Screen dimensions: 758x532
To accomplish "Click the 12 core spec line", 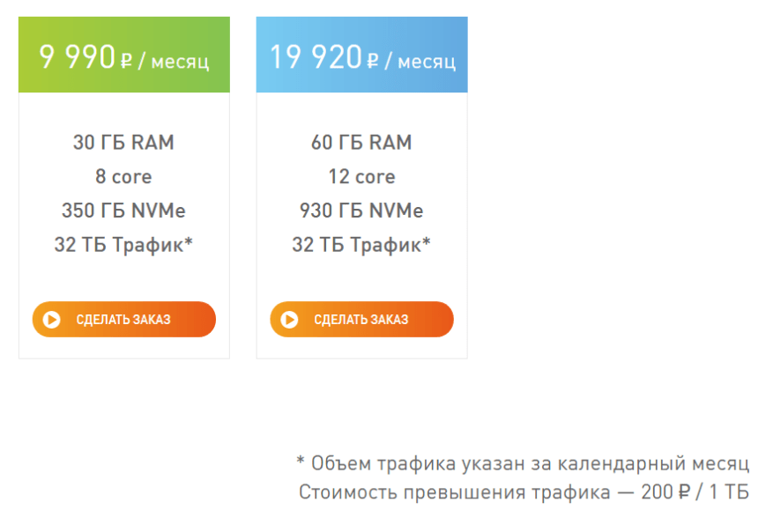I will tap(361, 176).
